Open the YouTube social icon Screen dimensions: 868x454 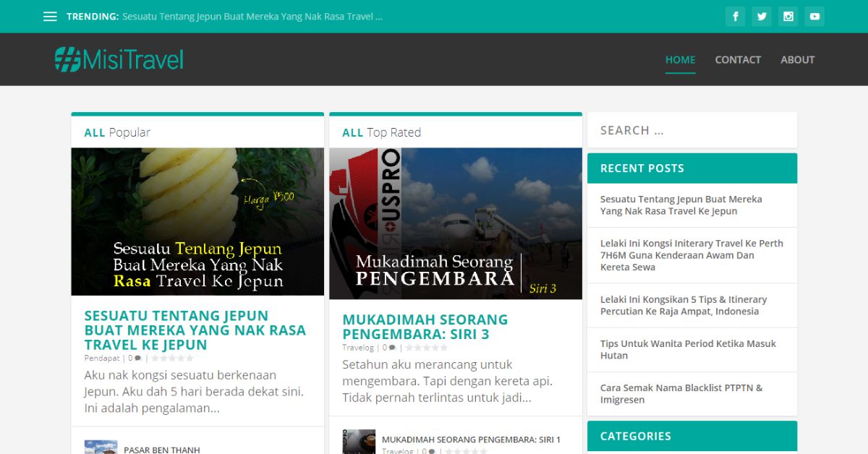coord(814,17)
